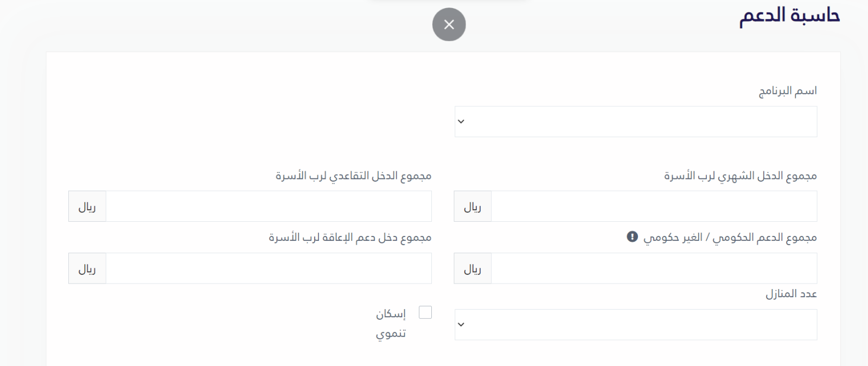
Task: Close the support calculator with the X button
Action: [449, 24]
